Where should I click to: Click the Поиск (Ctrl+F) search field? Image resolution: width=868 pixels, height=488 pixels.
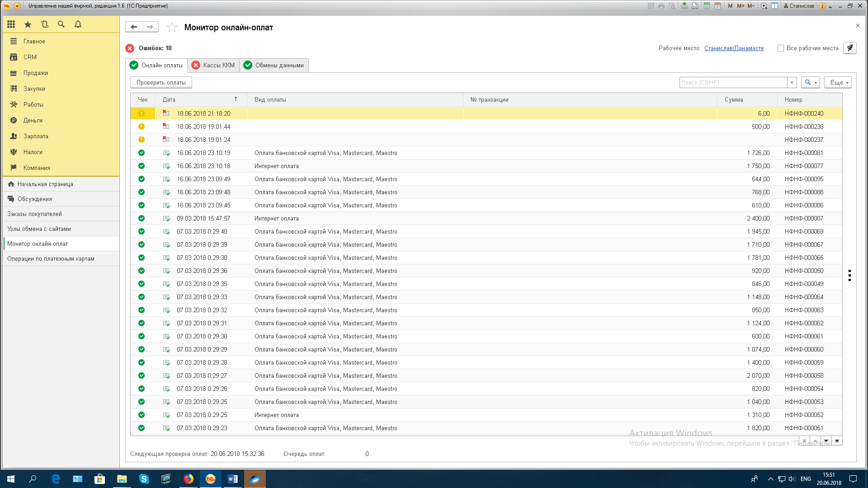732,83
